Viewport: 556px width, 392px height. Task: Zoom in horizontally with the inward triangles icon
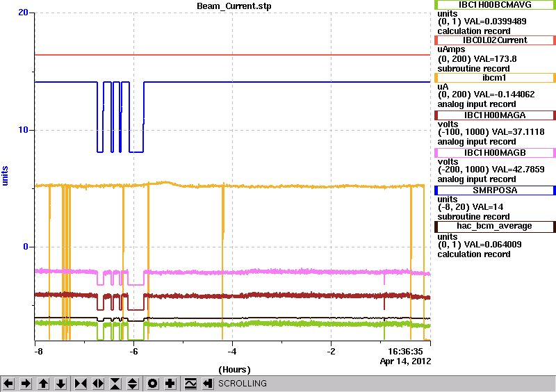[x=81, y=384]
